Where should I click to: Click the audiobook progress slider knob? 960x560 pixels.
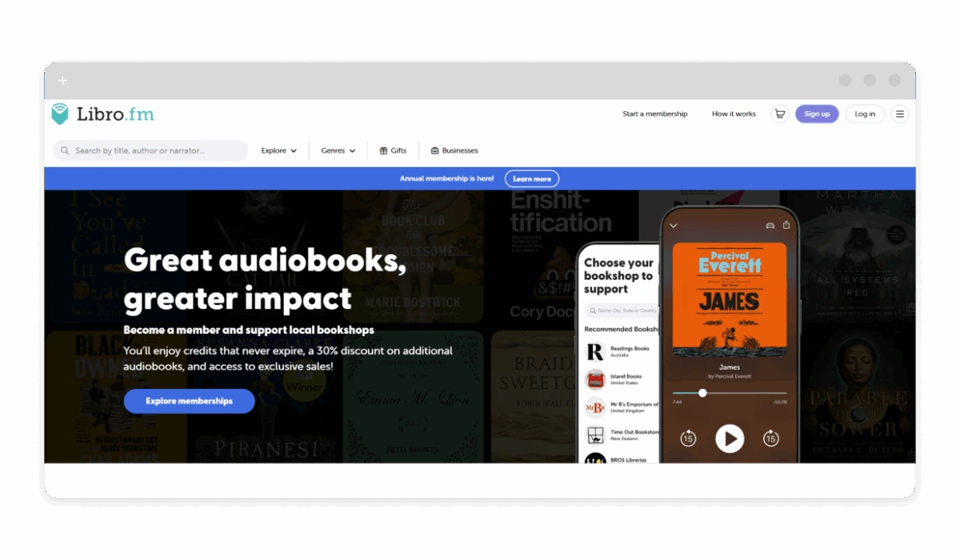702,393
